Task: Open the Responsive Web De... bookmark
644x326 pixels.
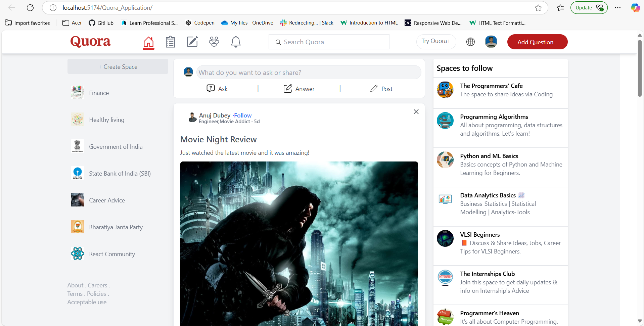Action: 433,23
